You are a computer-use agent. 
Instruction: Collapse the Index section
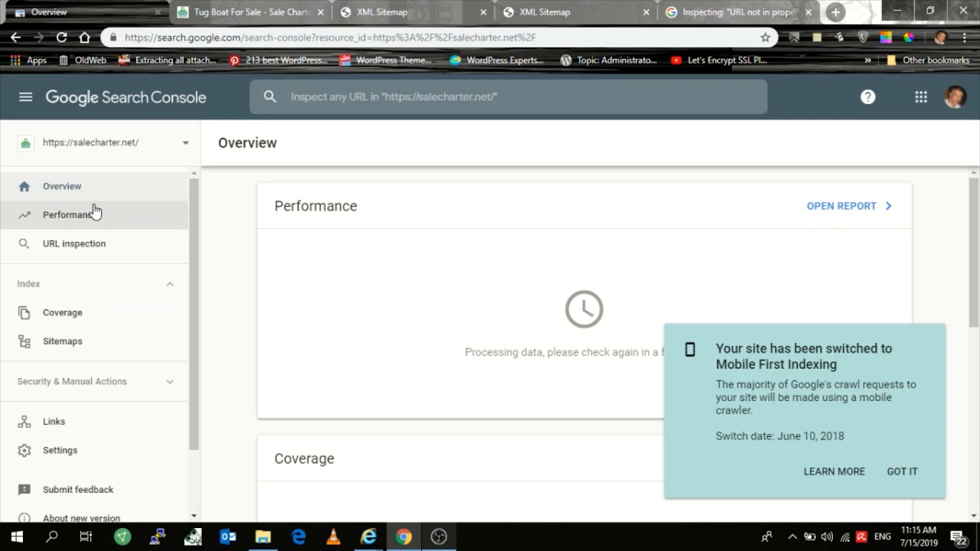(170, 284)
